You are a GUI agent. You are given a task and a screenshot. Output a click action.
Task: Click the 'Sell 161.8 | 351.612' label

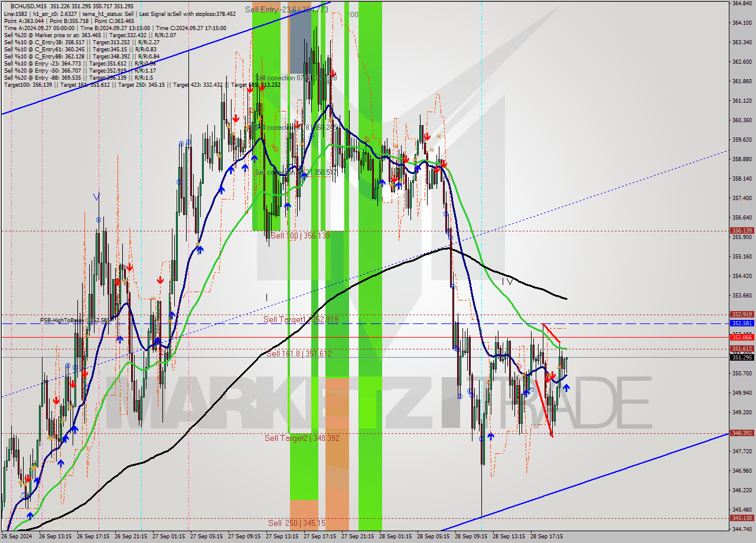299,354
